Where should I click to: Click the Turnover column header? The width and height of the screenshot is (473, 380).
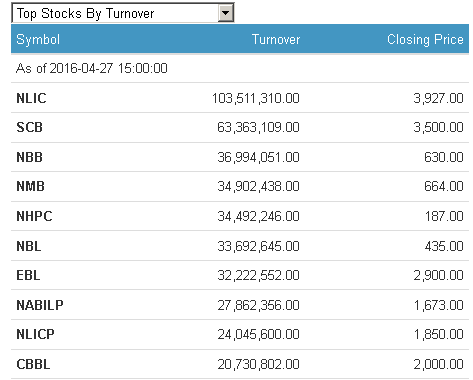point(276,39)
